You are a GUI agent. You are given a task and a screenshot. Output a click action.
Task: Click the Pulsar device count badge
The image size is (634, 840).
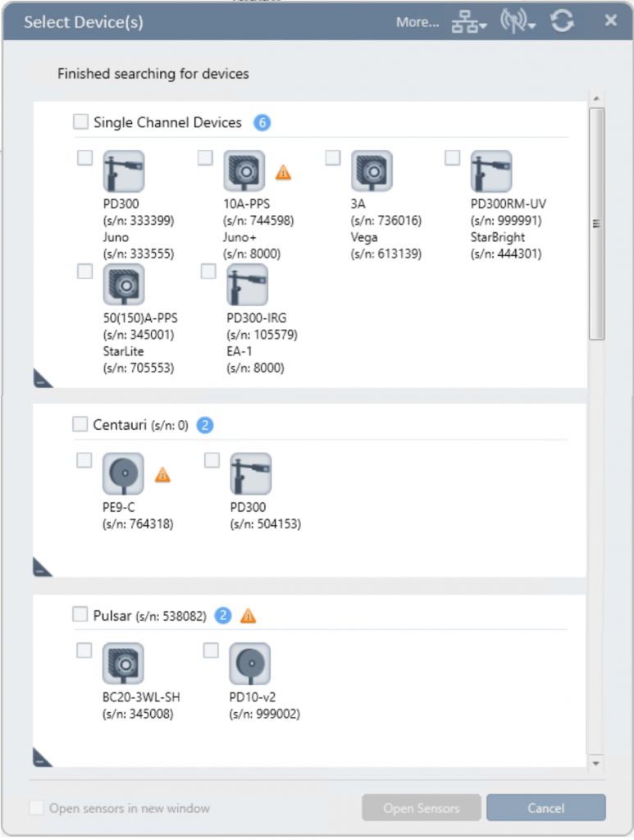(223, 615)
